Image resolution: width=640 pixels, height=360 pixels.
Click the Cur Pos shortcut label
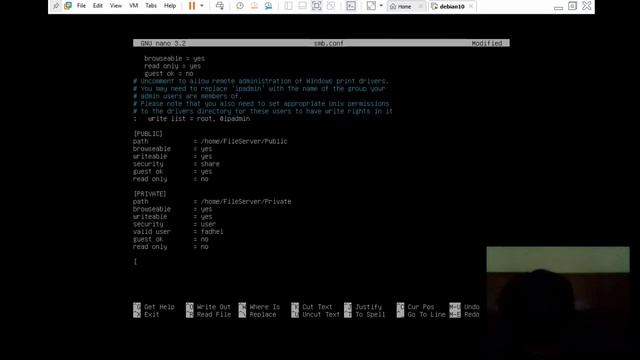[421, 307]
